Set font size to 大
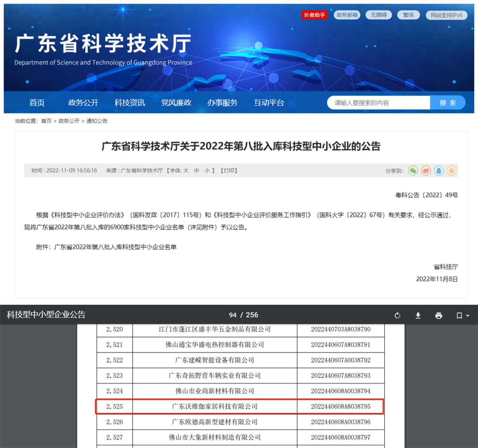This screenshot has width=478, height=448. point(186,171)
